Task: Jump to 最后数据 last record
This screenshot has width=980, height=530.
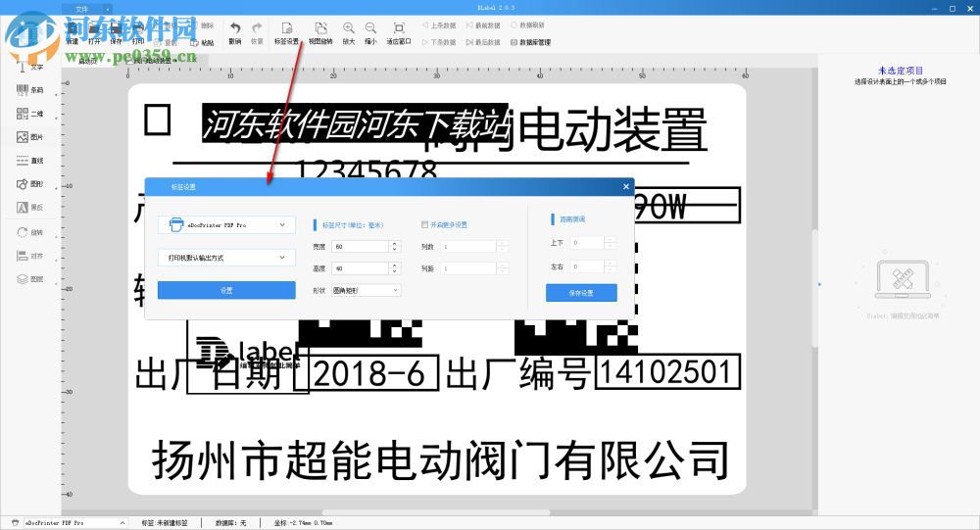Action: tap(483, 42)
